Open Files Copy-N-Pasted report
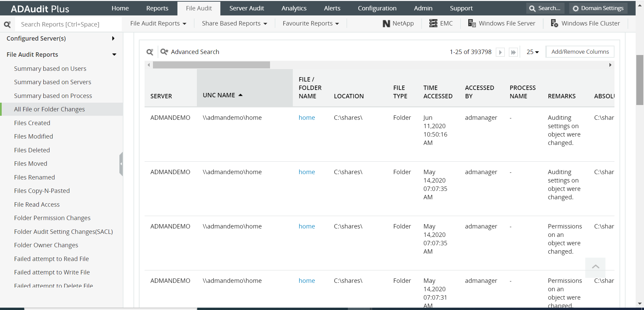 [x=42, y=191]
